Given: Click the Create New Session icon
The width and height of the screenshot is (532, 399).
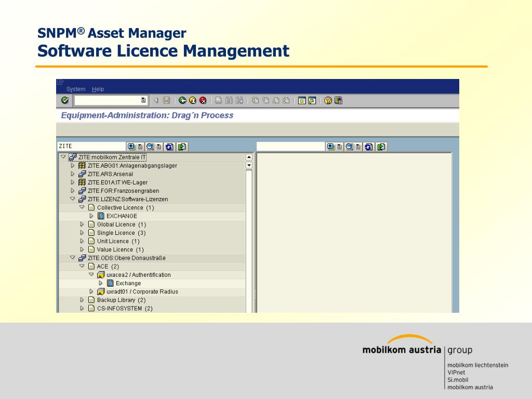Looking at the screenshot, I should [302, 100].
